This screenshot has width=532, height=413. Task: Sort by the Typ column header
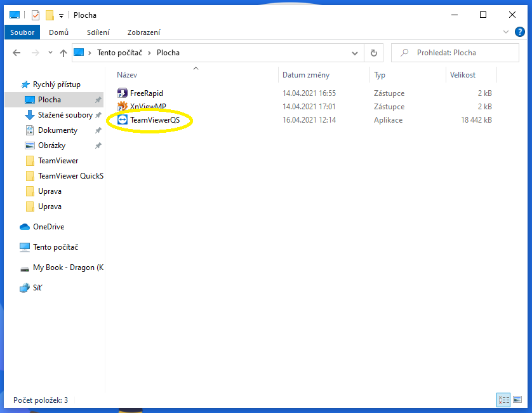(380, 75)
